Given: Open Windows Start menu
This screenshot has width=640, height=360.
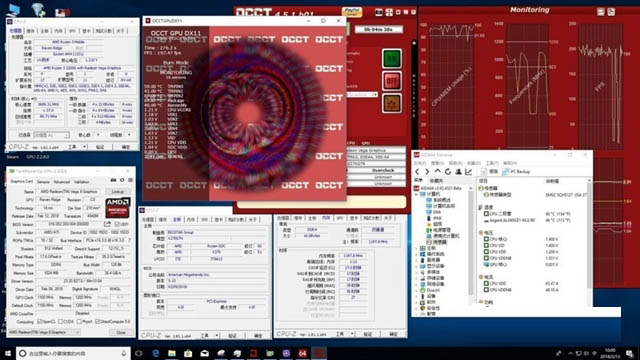Looking at the screenshot, I should pyautogui.click(x=8, y=353).
